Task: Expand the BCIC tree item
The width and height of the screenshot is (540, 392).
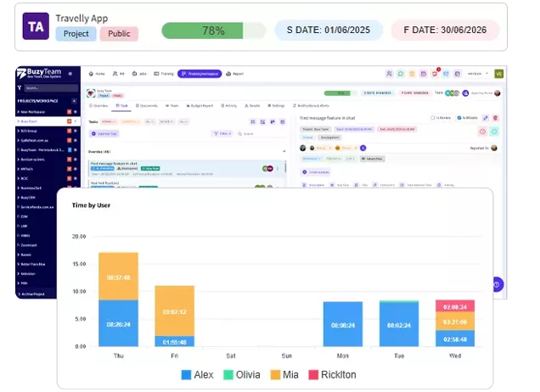Action: [x=19, y=178]
